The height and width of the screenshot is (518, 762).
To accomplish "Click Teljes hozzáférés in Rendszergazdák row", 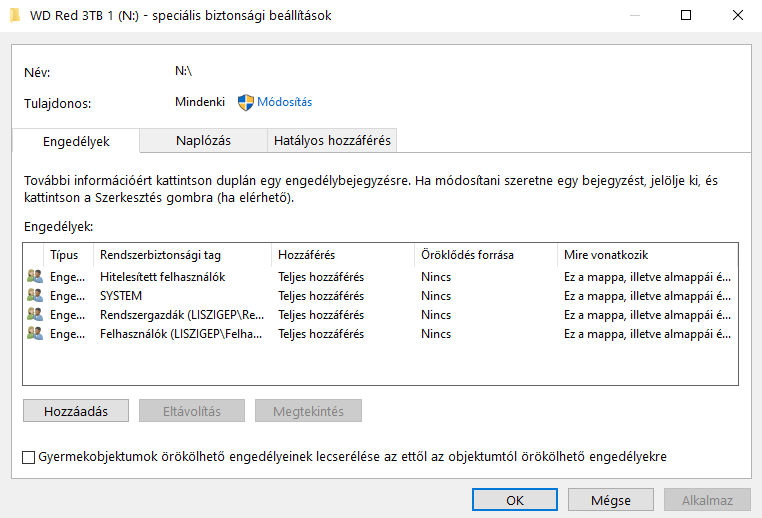I will pyautogui.click(x=321, y=314).
